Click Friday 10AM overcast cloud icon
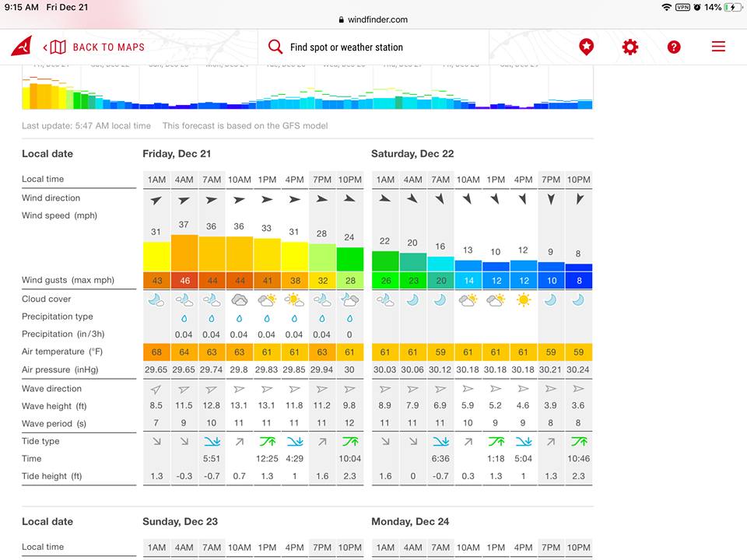747x560 pixels. pyautogui.click(x=239, y=299)
